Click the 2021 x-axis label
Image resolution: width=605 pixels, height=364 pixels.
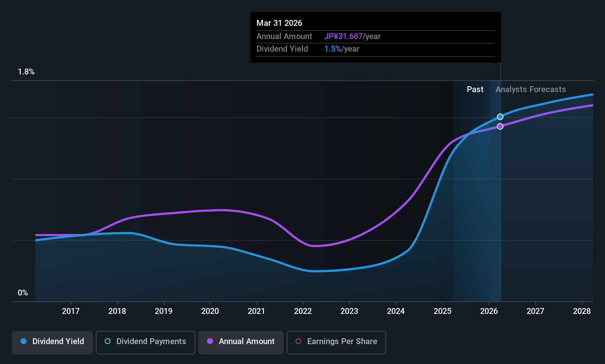(x=256, y=311)
